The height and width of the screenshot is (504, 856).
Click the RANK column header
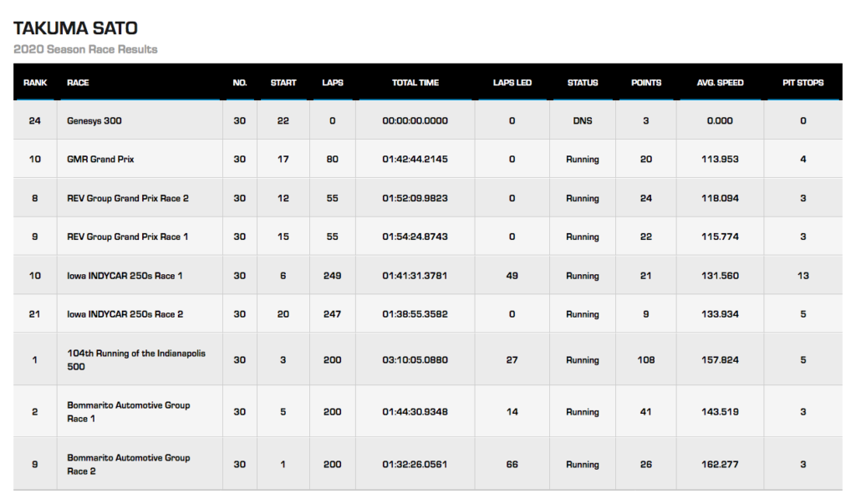point(35,83)
